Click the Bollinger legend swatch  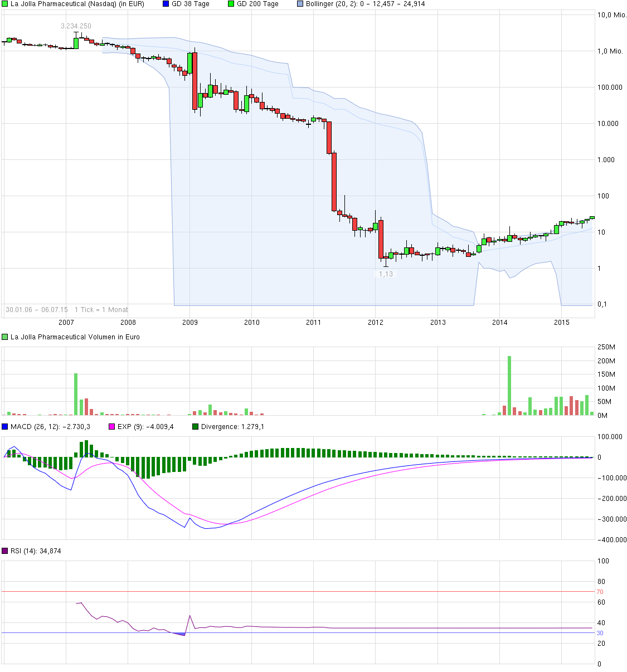[x=300, y=4]
